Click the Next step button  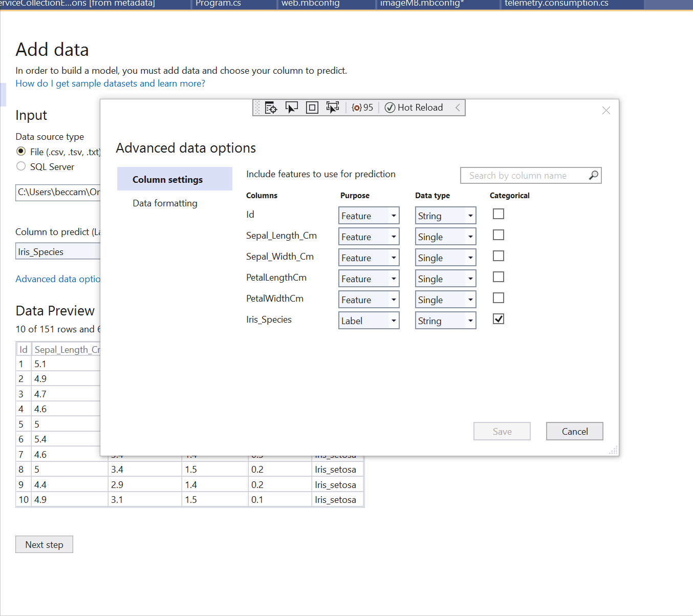point(44,544)
